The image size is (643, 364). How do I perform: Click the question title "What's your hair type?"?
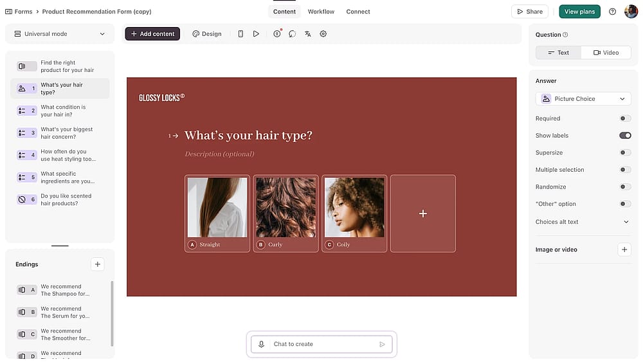pos(248,136)
